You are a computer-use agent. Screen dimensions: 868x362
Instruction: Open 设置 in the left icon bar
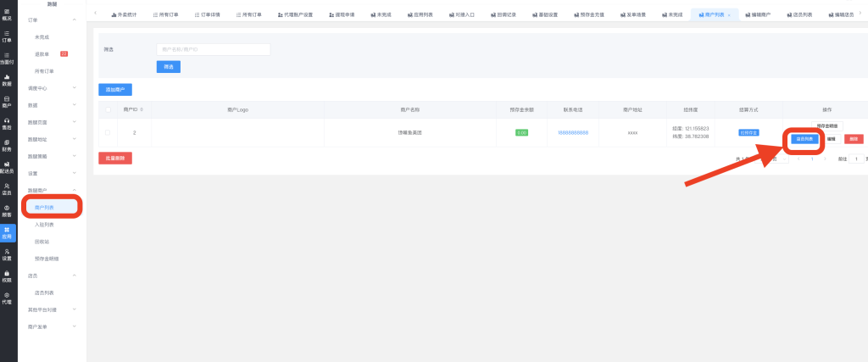click(x=7, y=254)
